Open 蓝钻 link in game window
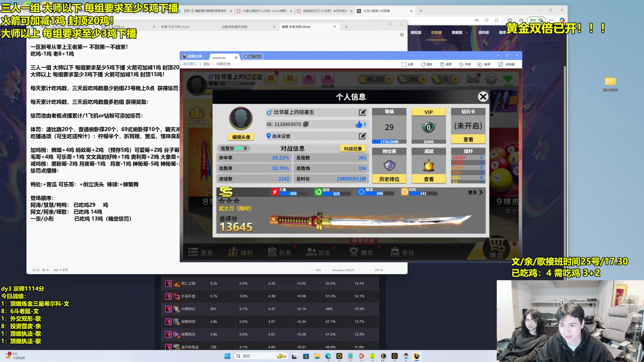 (207, 64)
